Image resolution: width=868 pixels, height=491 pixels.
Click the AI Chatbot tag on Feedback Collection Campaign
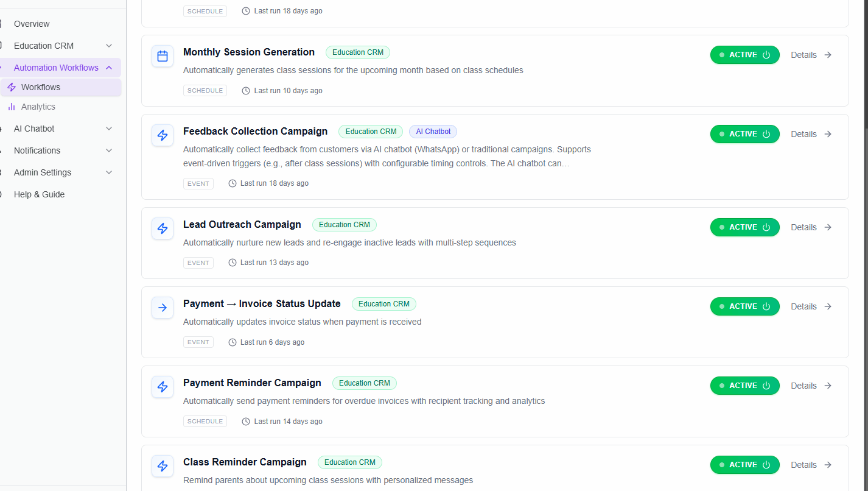click(x=433, y=132)
